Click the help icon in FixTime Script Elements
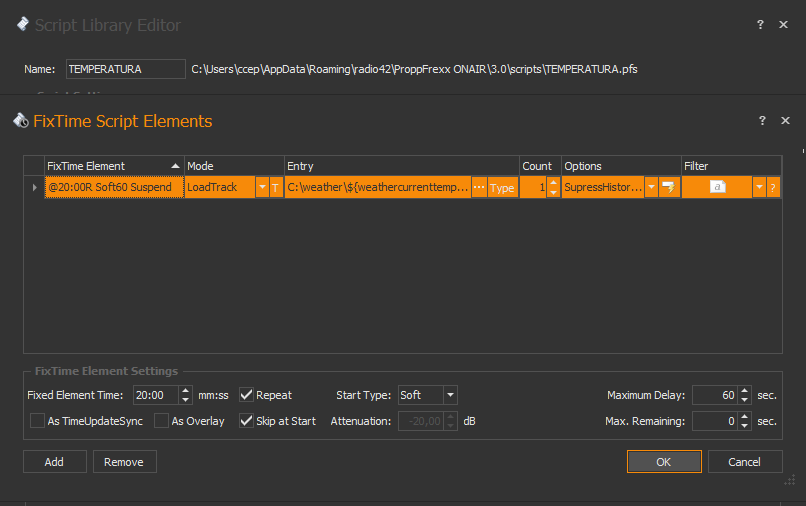The width and height of the screenshot is (806, 506). coord(762,121)
